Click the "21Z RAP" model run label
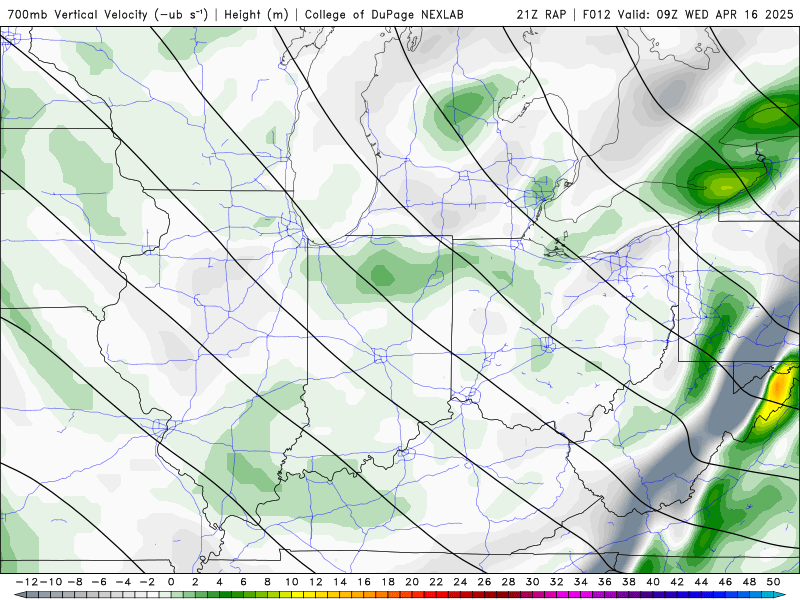The width and height of the screenshot is (800, 600). [541, 14]
